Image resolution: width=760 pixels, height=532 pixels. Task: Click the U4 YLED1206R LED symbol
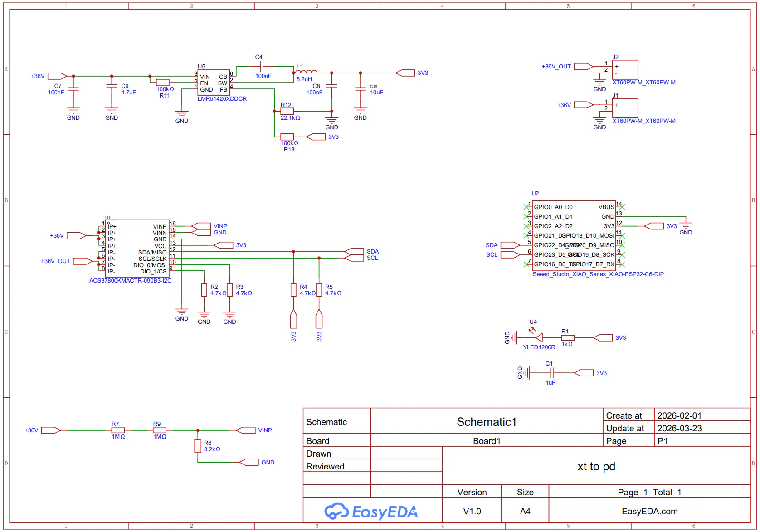pos(539,337)
